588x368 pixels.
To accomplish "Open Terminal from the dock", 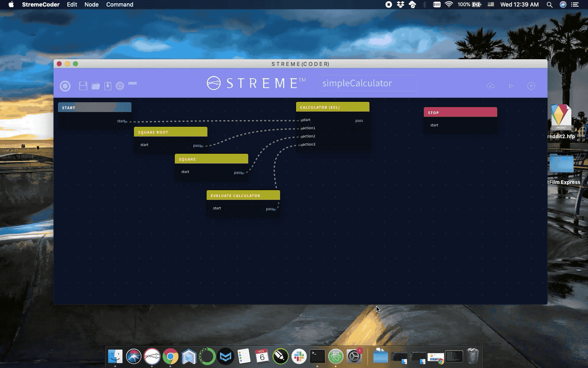I will (317, 357).
